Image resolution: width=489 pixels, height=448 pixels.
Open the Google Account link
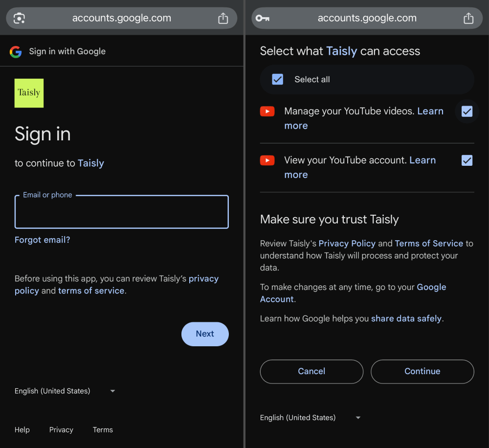(x=431, y=287)
